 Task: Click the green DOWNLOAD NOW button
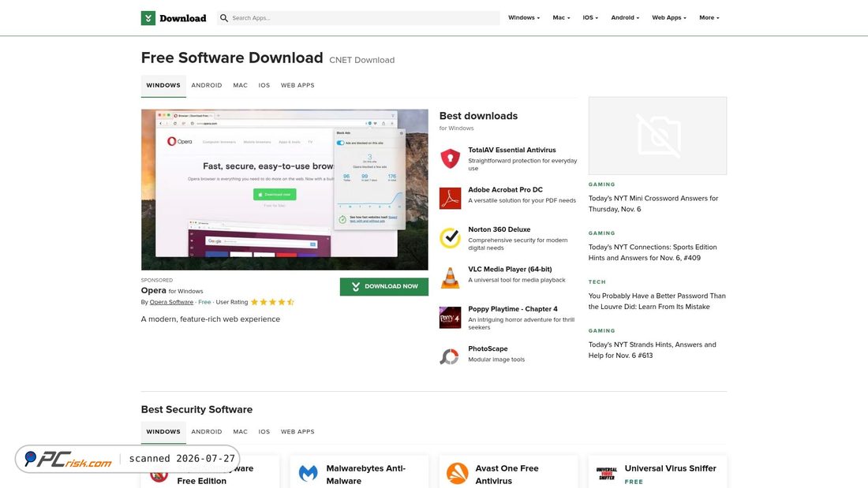(x=384, y=287)
